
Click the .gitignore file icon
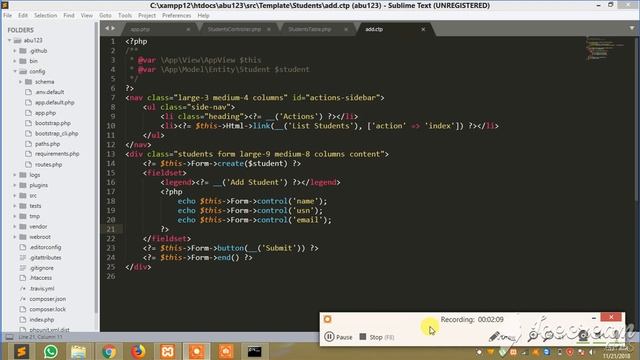pyautogui.click(x=23, y=268)
